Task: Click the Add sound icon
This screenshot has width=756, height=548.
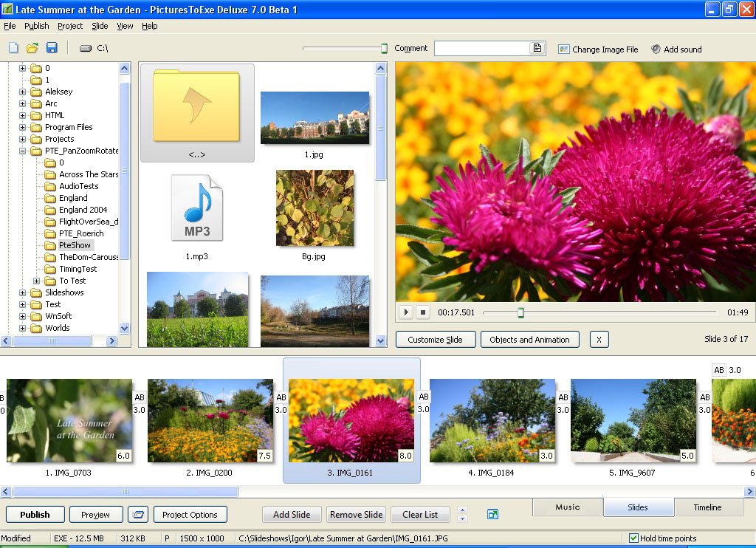Action: (x=656, y=49)
